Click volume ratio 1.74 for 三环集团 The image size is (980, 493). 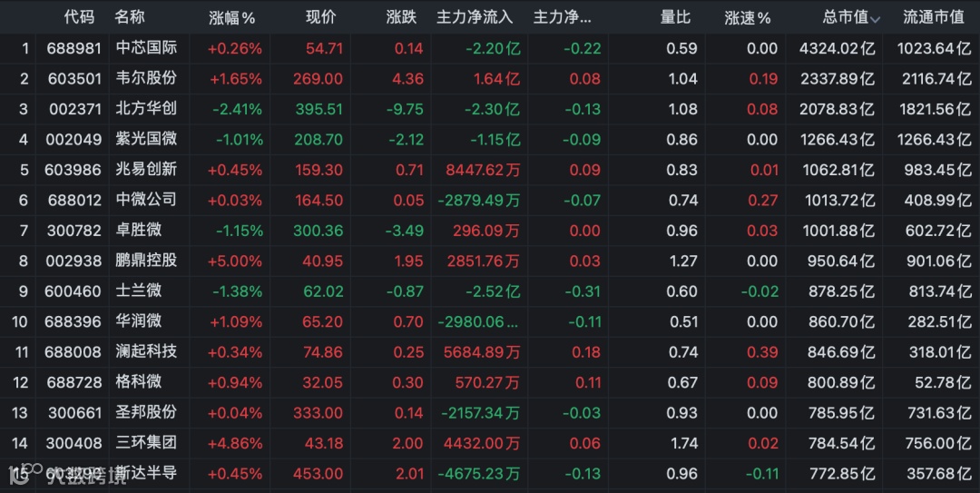683,443
